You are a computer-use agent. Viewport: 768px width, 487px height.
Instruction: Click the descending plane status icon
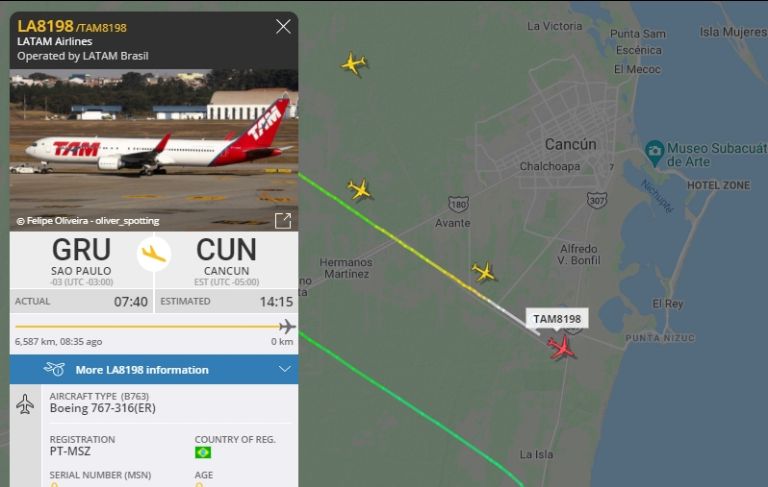pyautogui.click(x=154, y=254)
